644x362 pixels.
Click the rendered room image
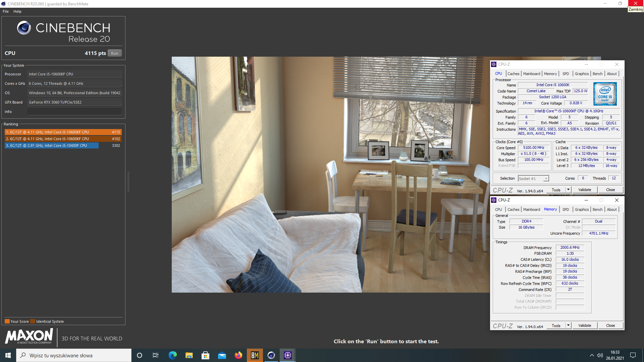pos(331,174)
